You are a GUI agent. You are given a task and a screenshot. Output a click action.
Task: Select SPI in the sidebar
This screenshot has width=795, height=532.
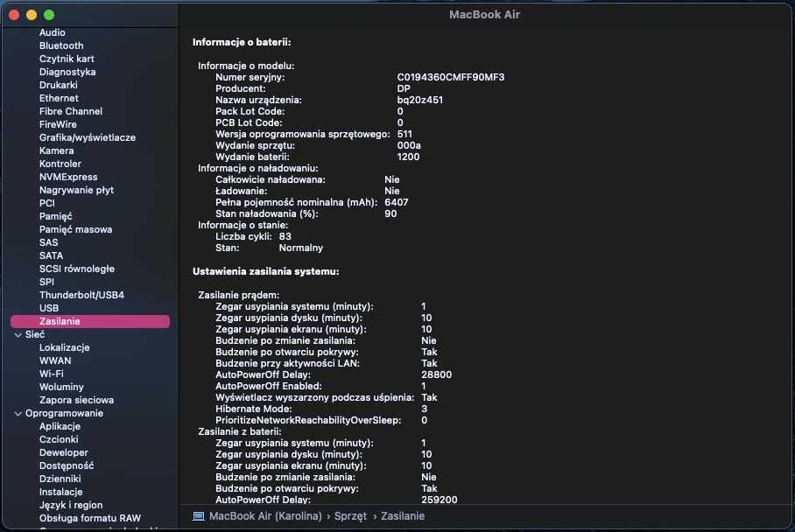click(x=46, y=282)
